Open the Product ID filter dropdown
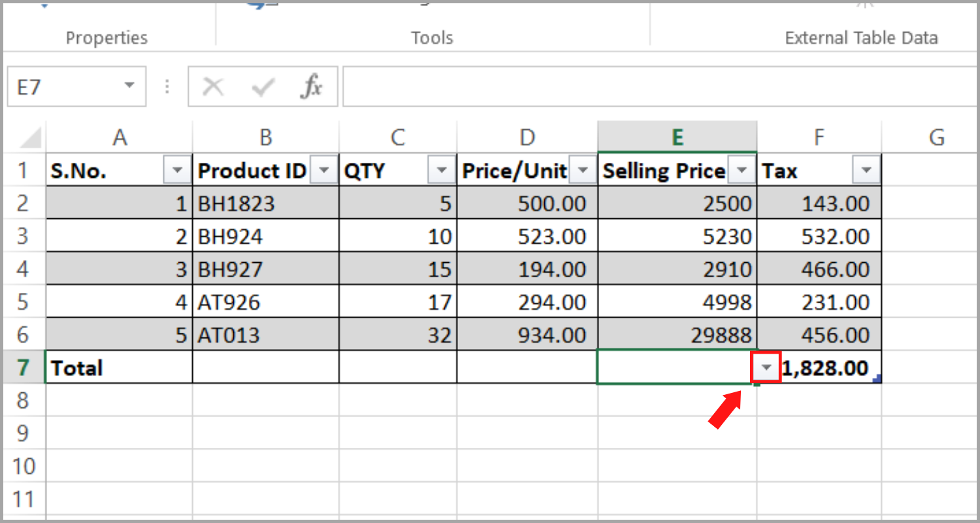This screenshot has width=980, height=523. point(324,169)
